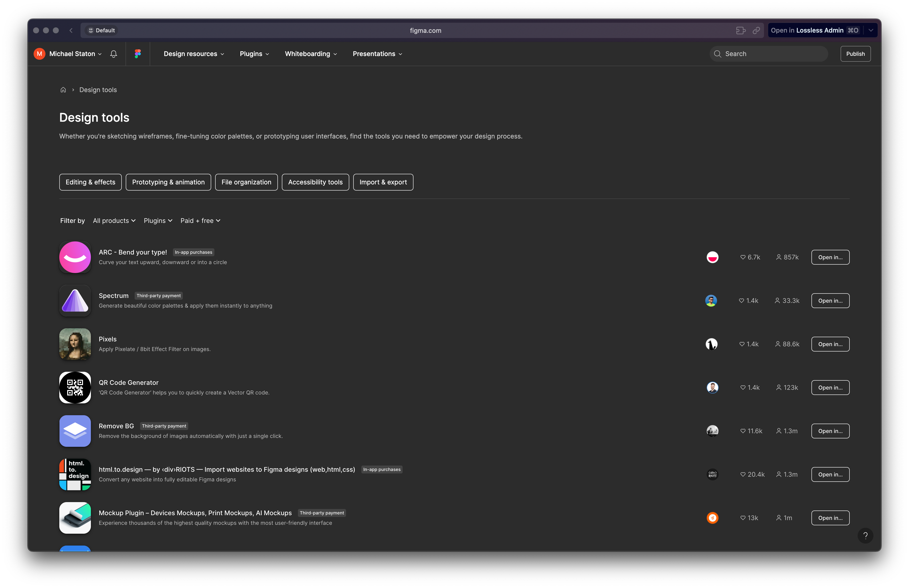This screenshot has height=588, width=909.
Task: Open QR Code Generator with Open in button
Action: (830, 388)
